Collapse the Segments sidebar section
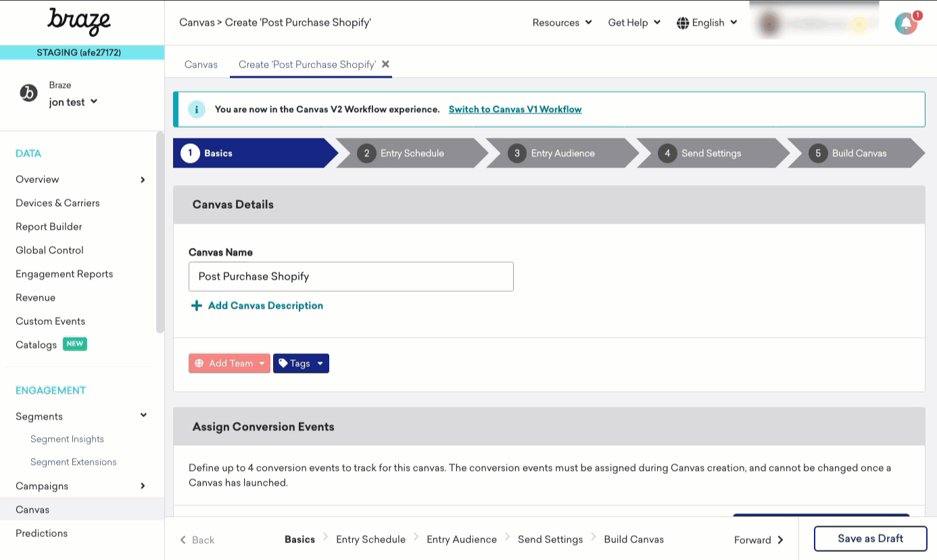Image resolution: width=937 pixels, height=560 pixels. [x=143, y=415]
